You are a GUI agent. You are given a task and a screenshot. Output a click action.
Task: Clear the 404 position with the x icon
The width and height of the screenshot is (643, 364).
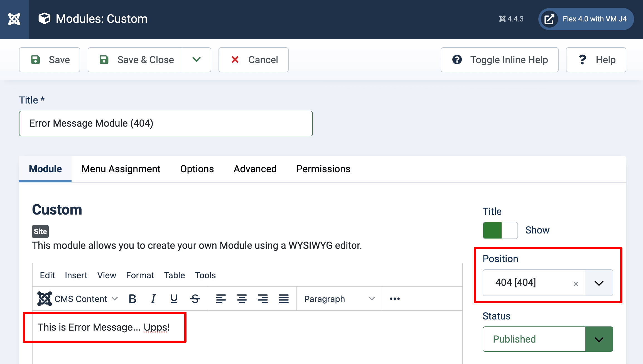[x=575, y=284]
